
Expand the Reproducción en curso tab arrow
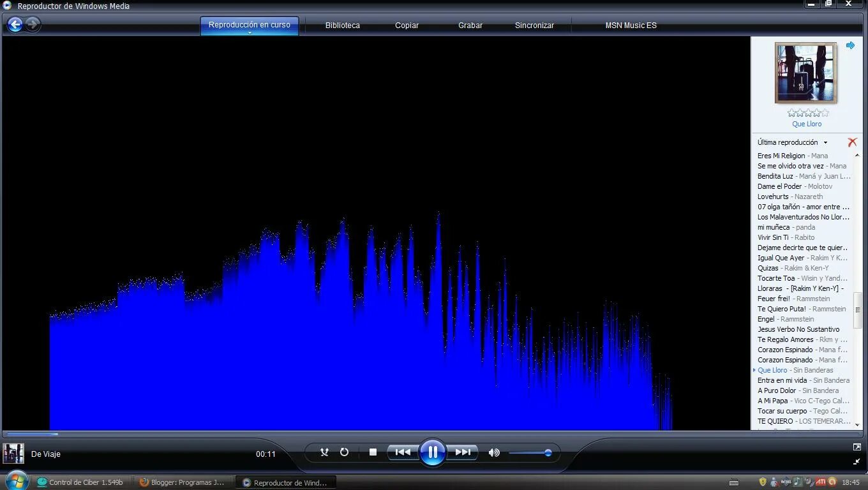click(x=250, y=33)
